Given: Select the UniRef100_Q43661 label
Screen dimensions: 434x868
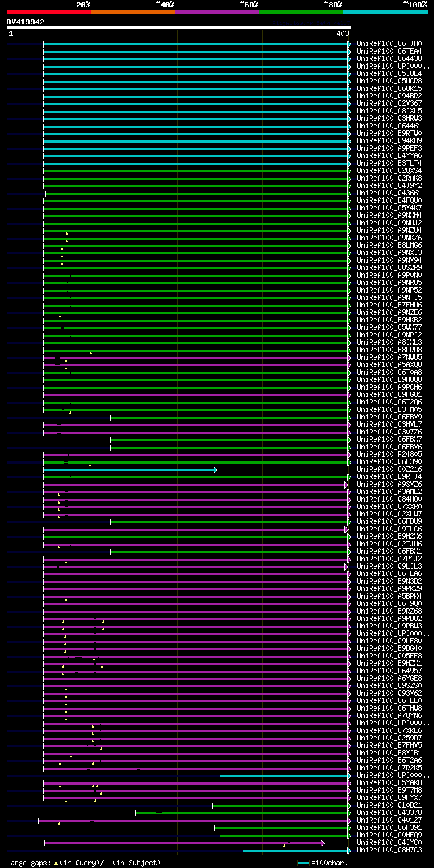Looking at the screenshot, I should (x=389, y=193).
